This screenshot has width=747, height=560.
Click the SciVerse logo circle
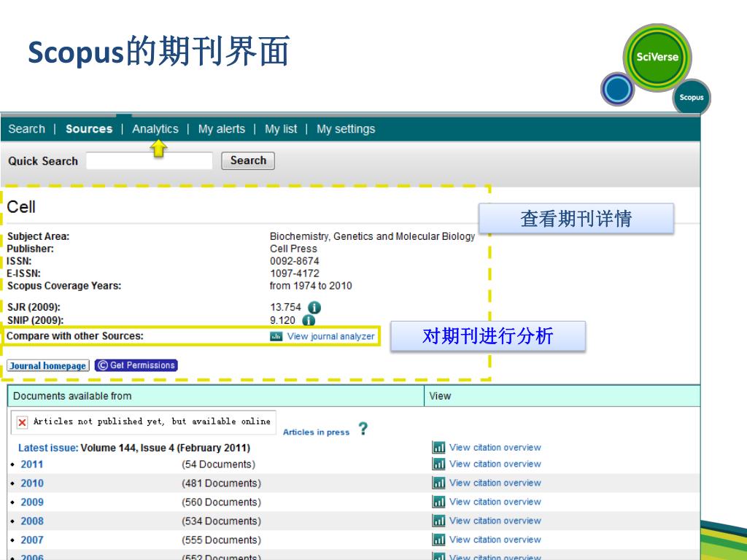(657, 57)
